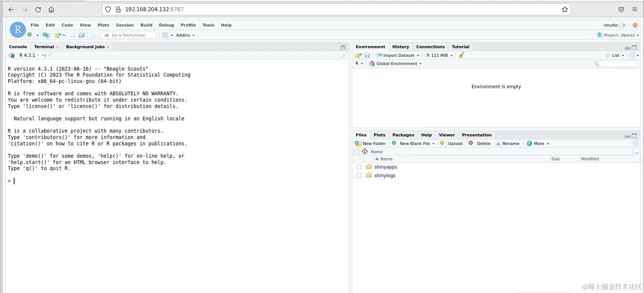
Task: Open the Import Dataset dropdown
Action: [398, 55]
